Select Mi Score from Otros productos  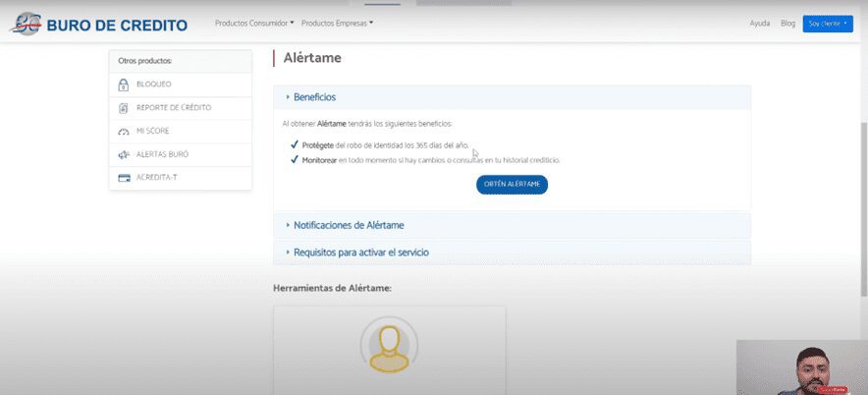[x=154, y=131]
